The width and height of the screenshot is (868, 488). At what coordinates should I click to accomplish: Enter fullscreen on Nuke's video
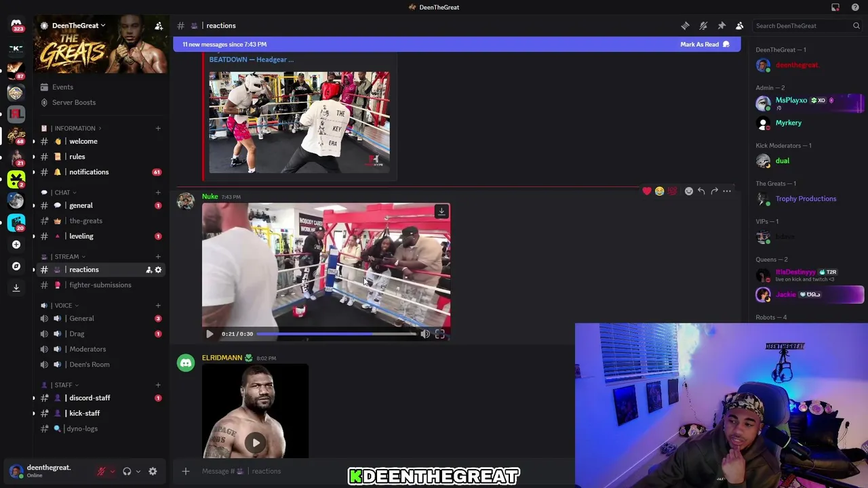tap(439, 333)
